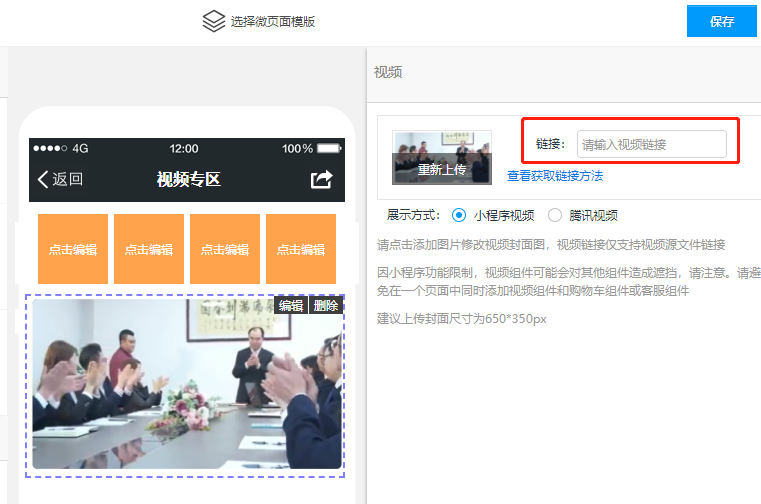761x504 pixels.
Task: Select the third 点击编辑 orange tile
Action: tap(225, 249)
